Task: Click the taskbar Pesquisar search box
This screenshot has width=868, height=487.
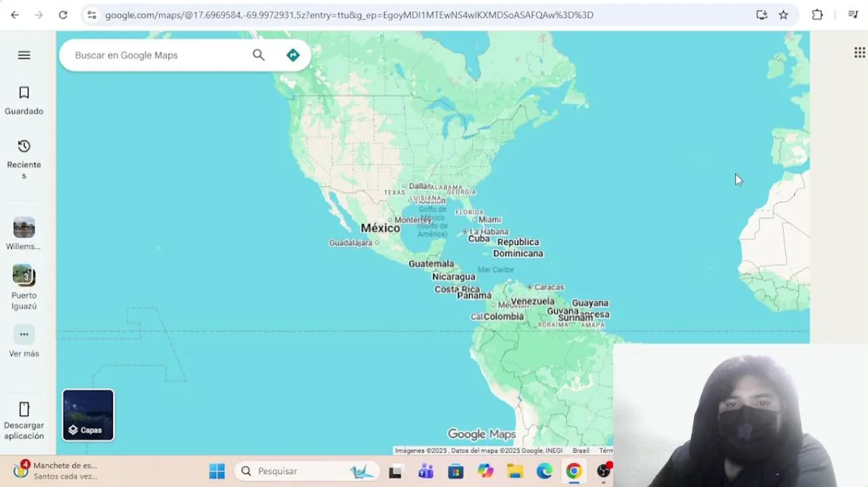Action: point(306,471)
